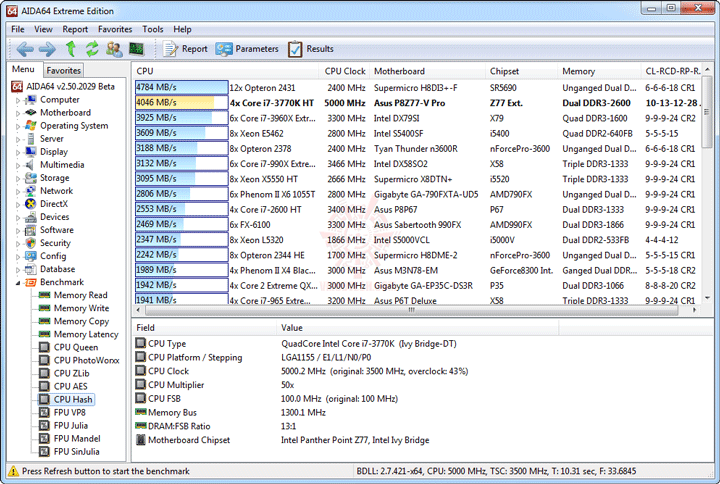720x484 pixels.
Task: Expand the Operating System node
Action: pos(18,126)
